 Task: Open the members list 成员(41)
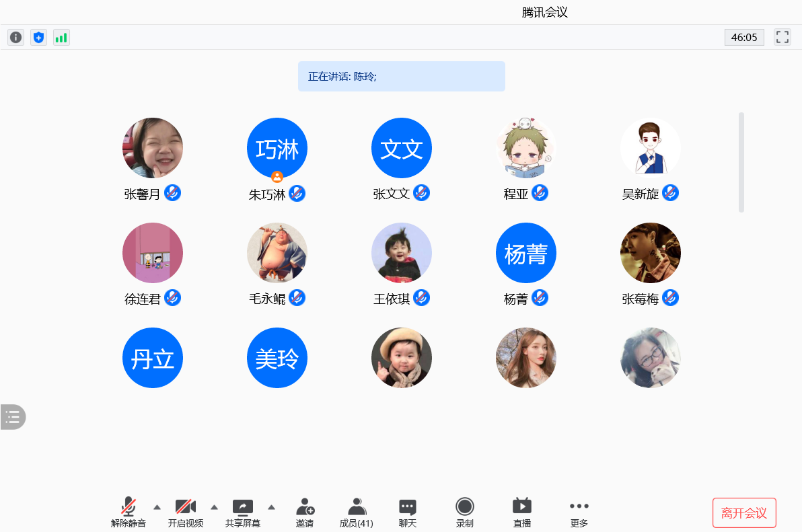(356, 512)
